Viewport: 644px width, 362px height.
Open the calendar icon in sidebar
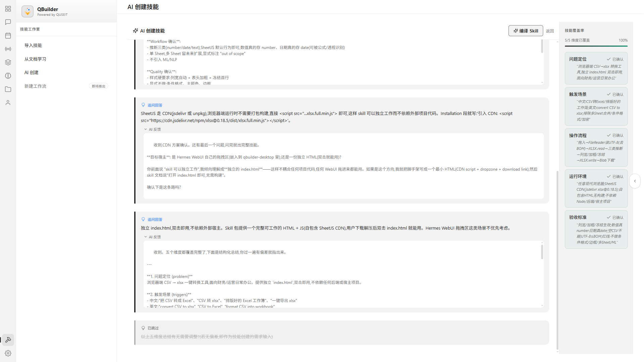pos(8,36)
